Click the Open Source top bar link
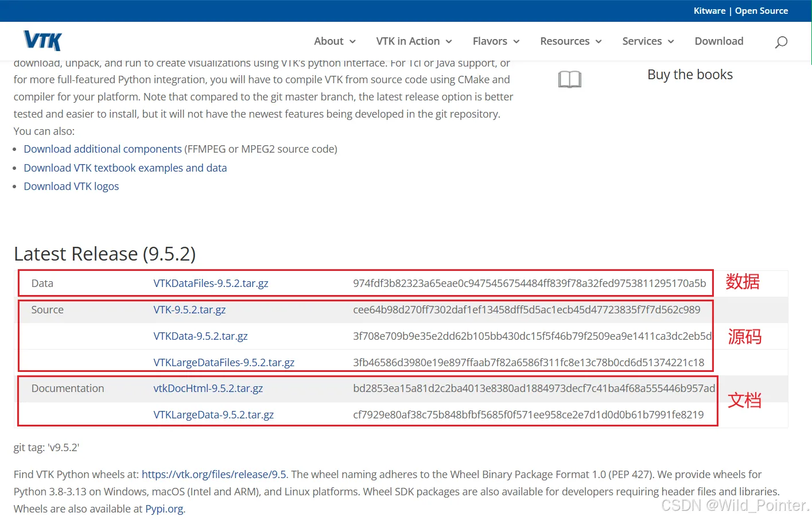The height and width of the screenshot is (520, 812). point(762,11)
